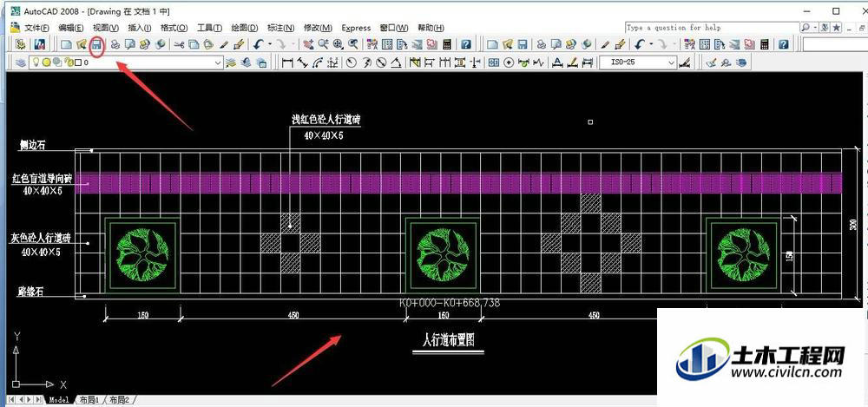
Task: Select the Linear dimension tool
Action: tap(287, 62)
